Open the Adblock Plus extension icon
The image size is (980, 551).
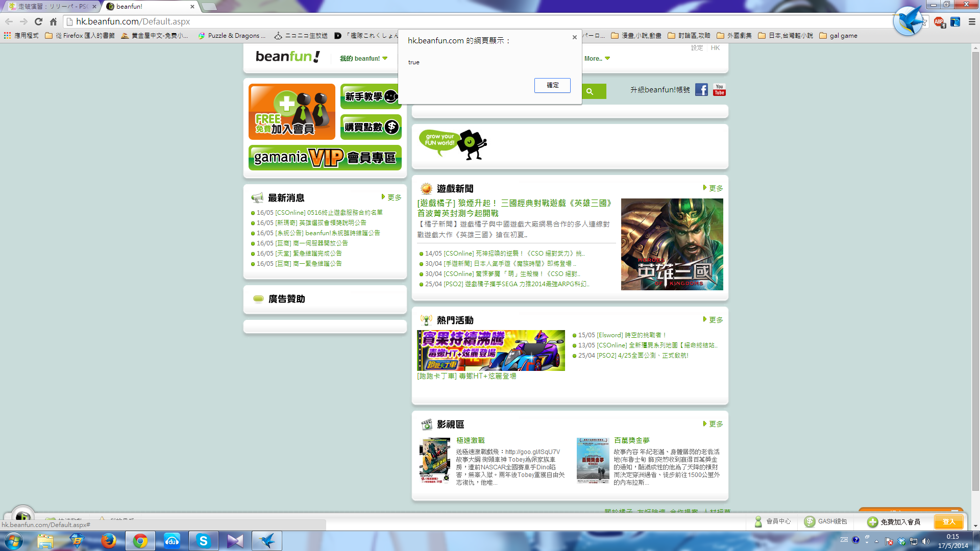pos(938,21)
